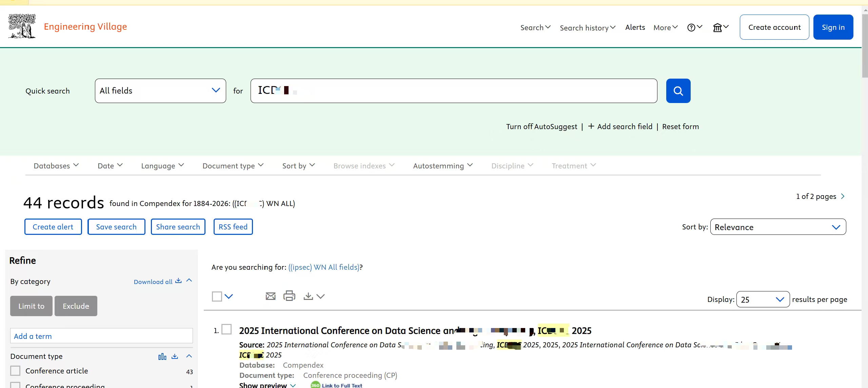Open the Document type filter menu
868x388 pixels.
tap(233, 166)
